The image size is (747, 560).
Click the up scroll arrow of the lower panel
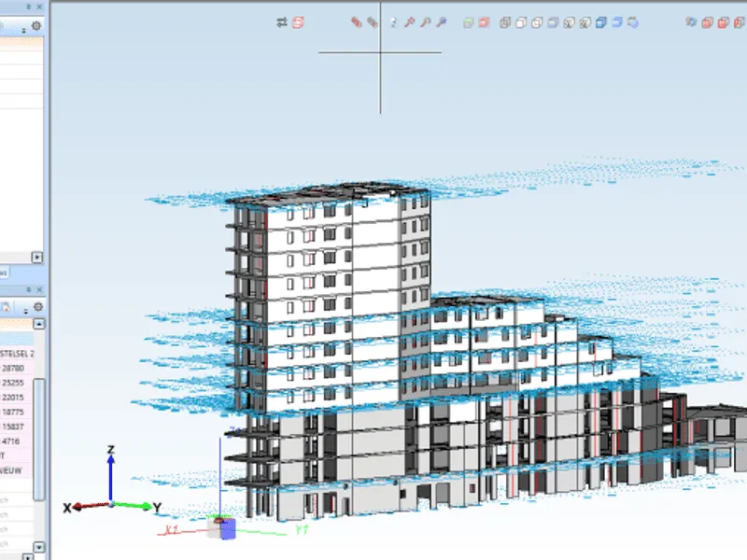tap(39, 324)
